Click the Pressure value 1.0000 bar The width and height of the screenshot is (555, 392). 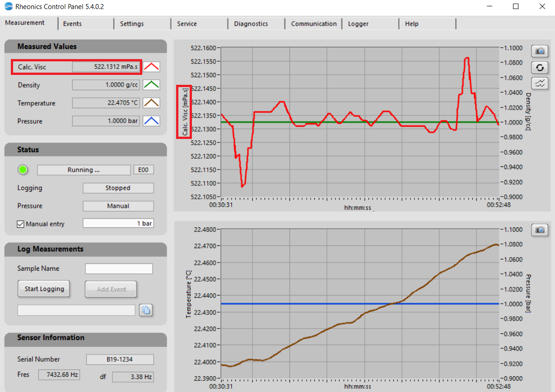[106, 121]
